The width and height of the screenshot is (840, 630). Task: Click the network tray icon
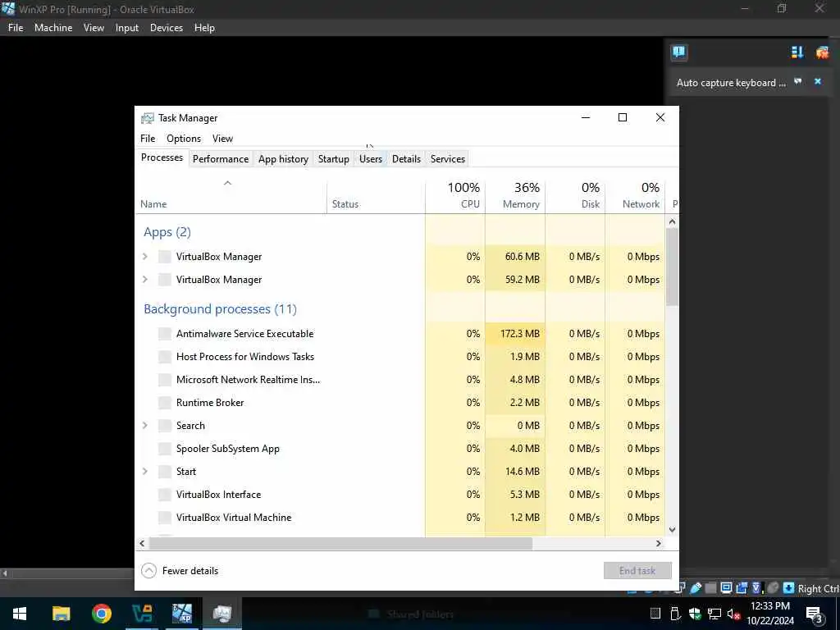point(714,614)
